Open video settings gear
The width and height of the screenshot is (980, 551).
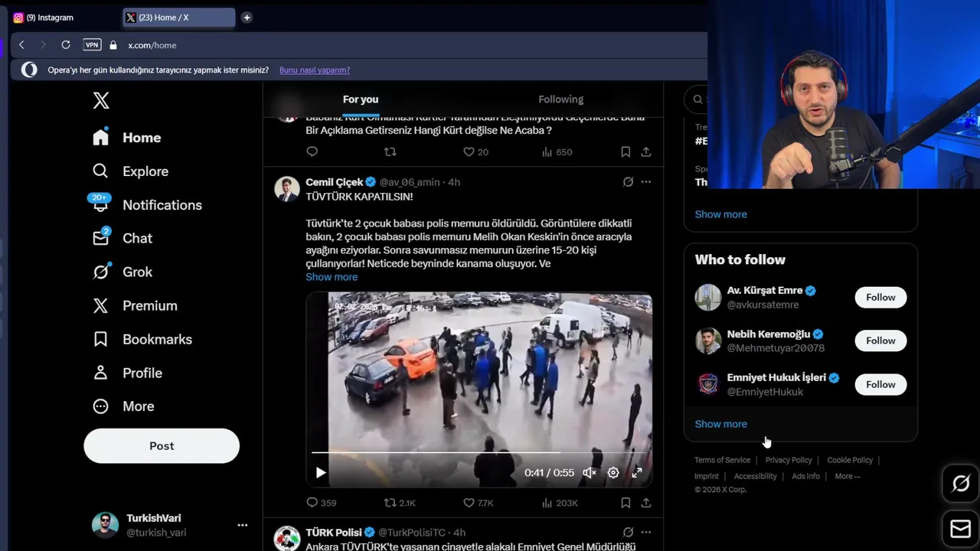tap(613, 473)
